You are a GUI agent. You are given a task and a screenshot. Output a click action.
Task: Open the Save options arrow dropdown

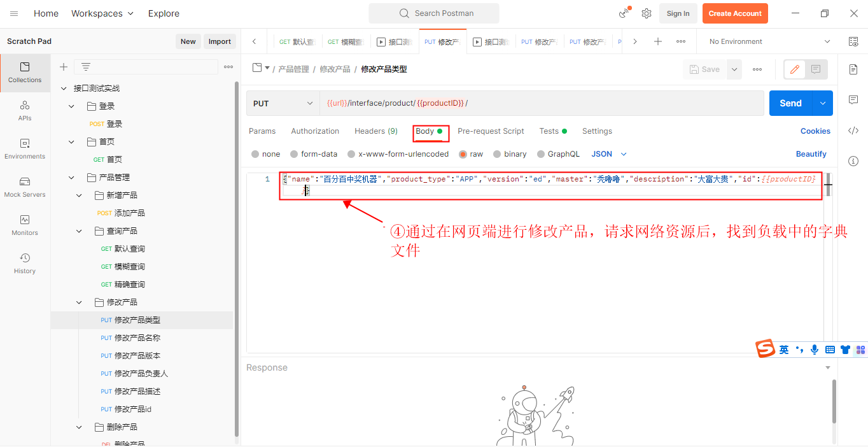(735, 69)
